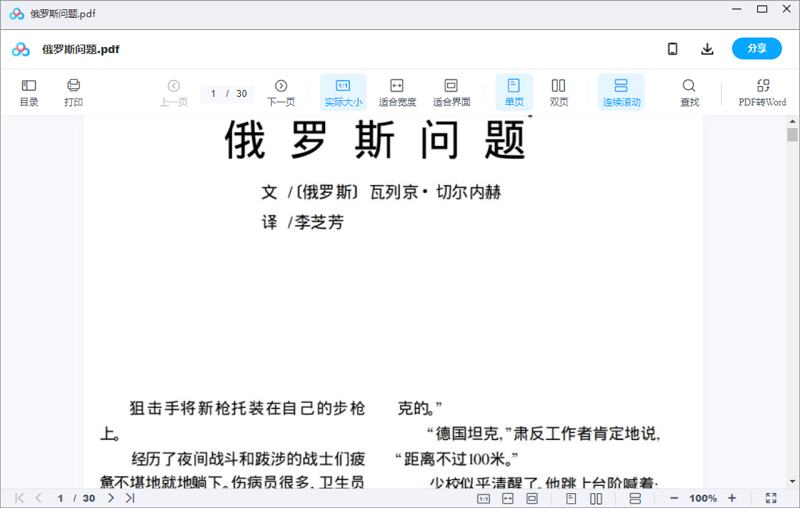Select 实际大小 actual size zoom

(343, 92)
